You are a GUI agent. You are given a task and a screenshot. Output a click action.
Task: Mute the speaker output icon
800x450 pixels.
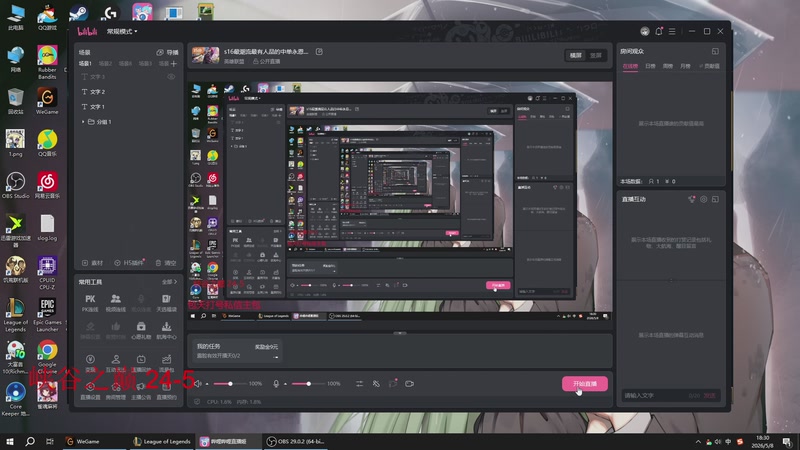198,384
